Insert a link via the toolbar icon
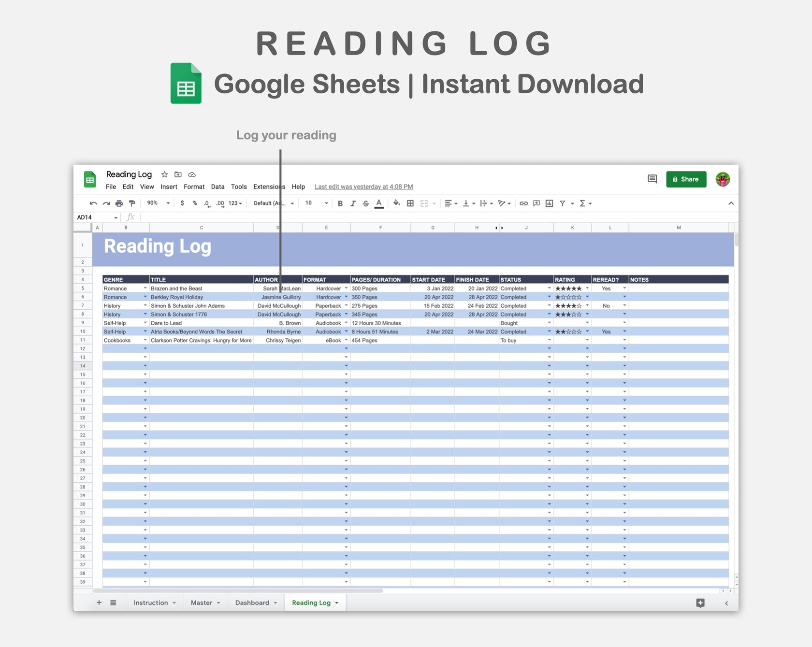812x647 pixels. coord(523,203)
